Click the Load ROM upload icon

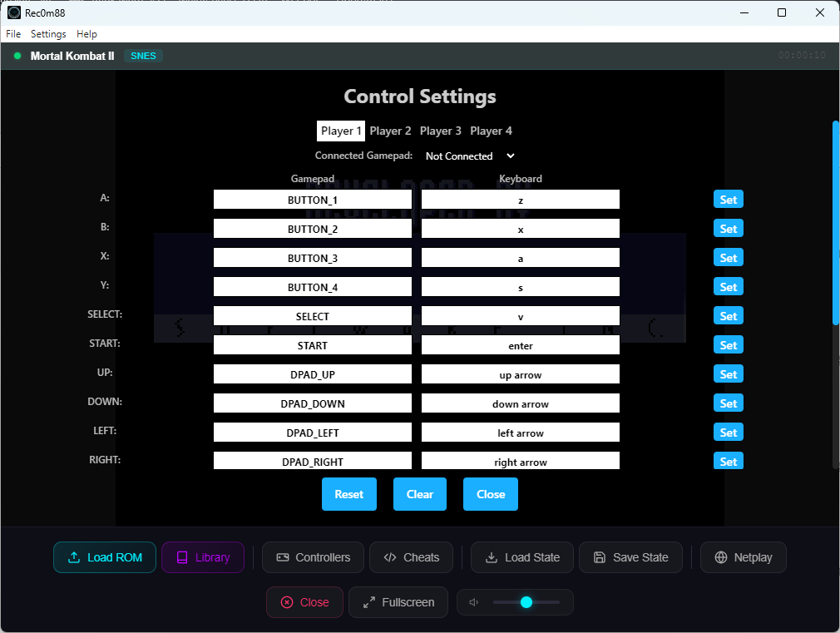tap(74, 557)
